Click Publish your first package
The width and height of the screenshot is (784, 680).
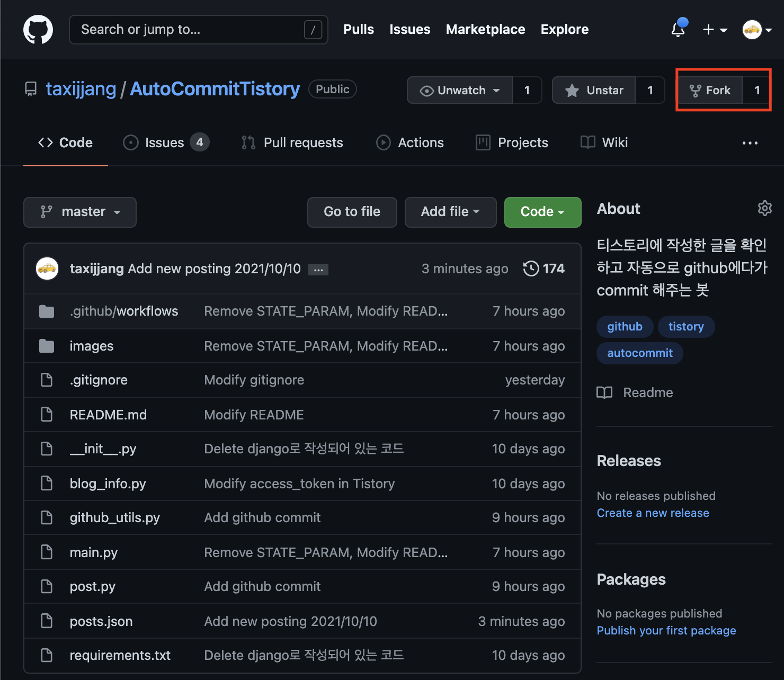click(x=666, y=630)
